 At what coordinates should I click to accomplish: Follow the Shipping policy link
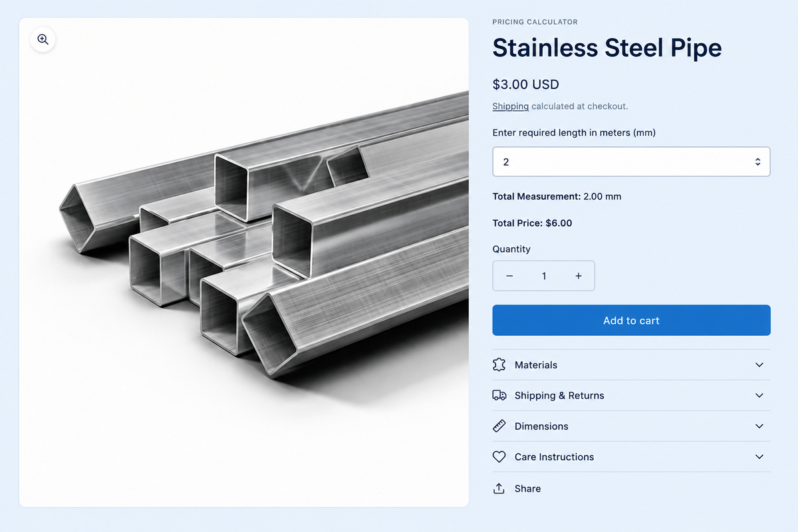511,106
